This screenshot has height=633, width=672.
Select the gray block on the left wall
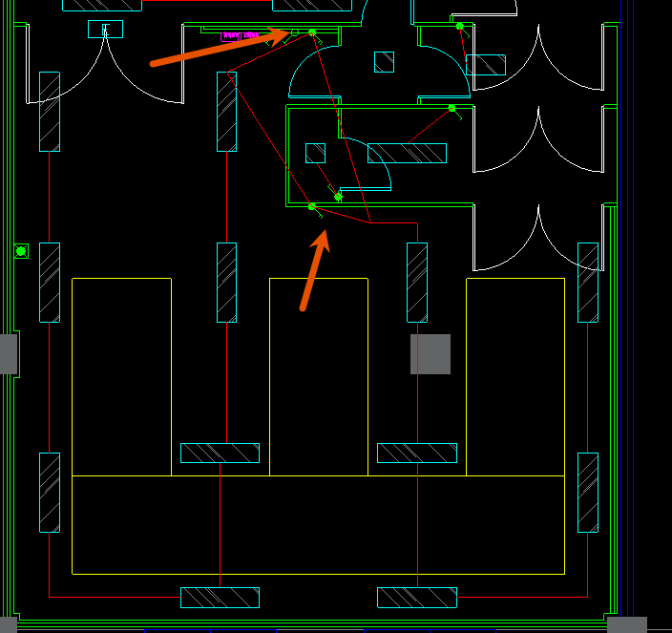coord(9,354)
